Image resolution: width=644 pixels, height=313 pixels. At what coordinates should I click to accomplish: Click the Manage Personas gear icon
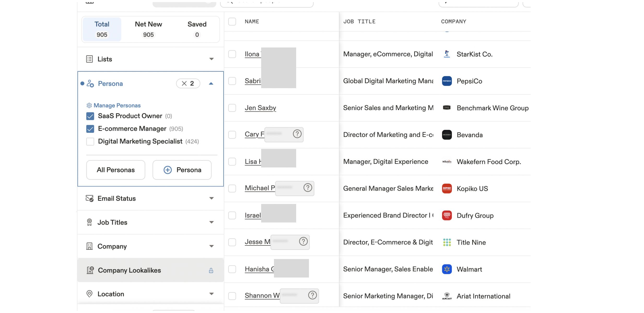tap(89, 105)
